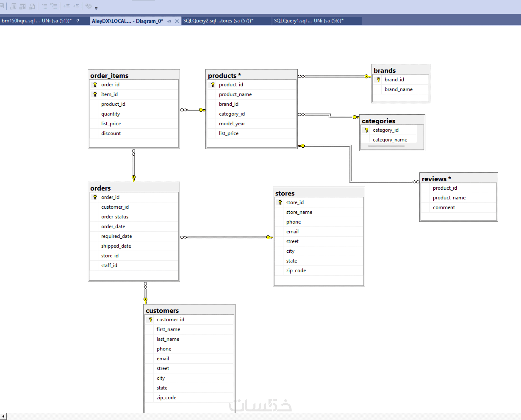Select the order_items to products relationship key endpoint
The height and width of the screenshot is (420, 521).
(x=202, y=110)
